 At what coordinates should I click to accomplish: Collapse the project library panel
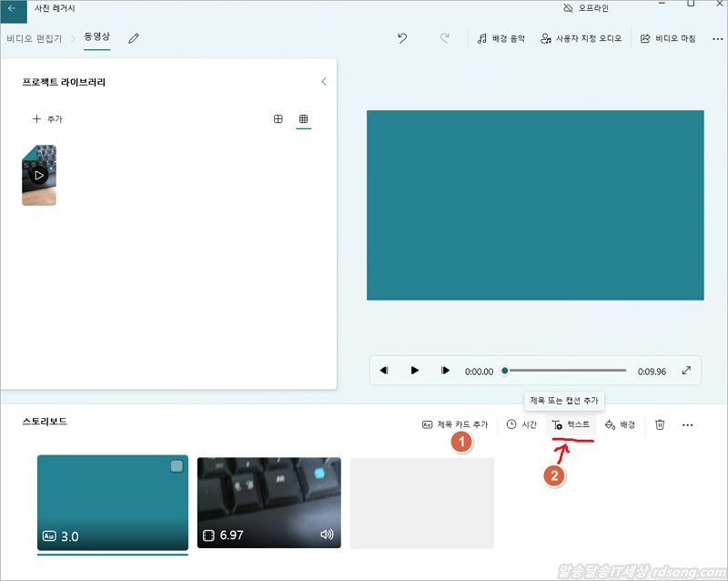click(x=324, y=82)
